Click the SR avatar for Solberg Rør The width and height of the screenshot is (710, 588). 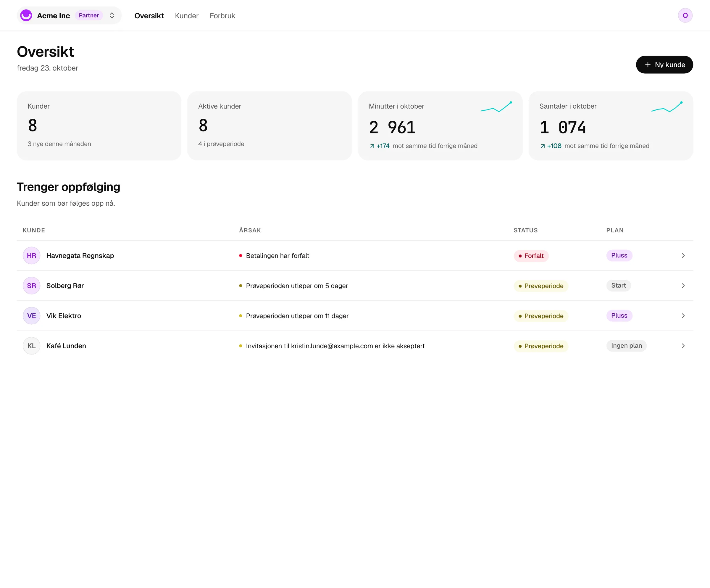31,286
